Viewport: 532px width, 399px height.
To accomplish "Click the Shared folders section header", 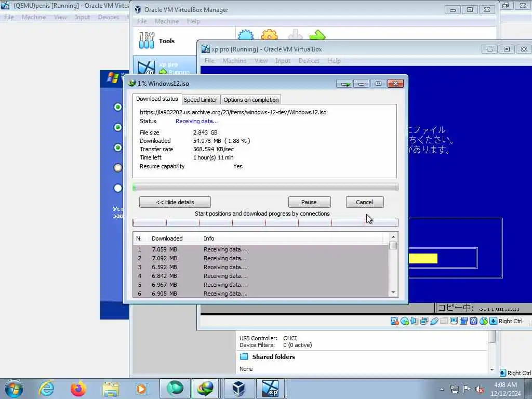I will [x=273, y=357].
